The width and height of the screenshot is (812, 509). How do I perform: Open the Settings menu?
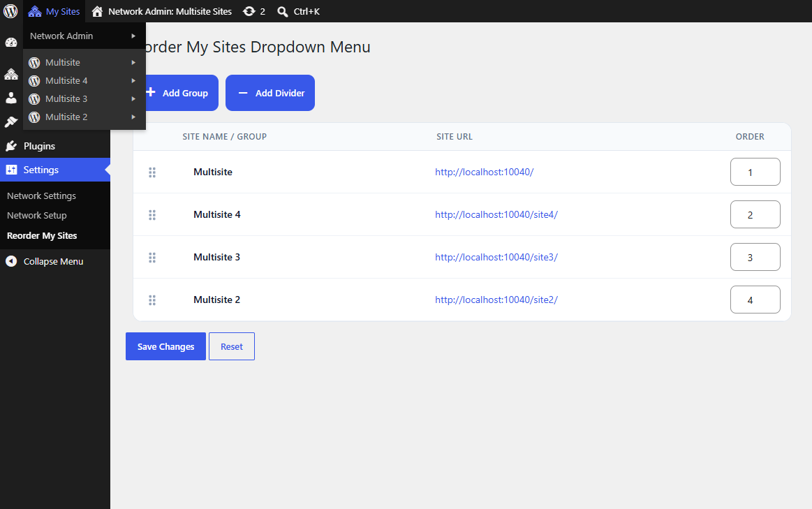[x=55, y=170]
